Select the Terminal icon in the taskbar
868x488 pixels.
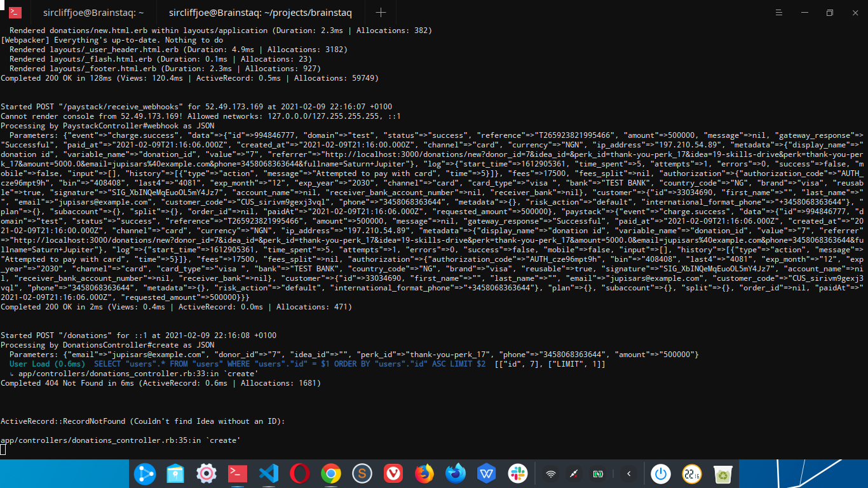click(237, 473)
